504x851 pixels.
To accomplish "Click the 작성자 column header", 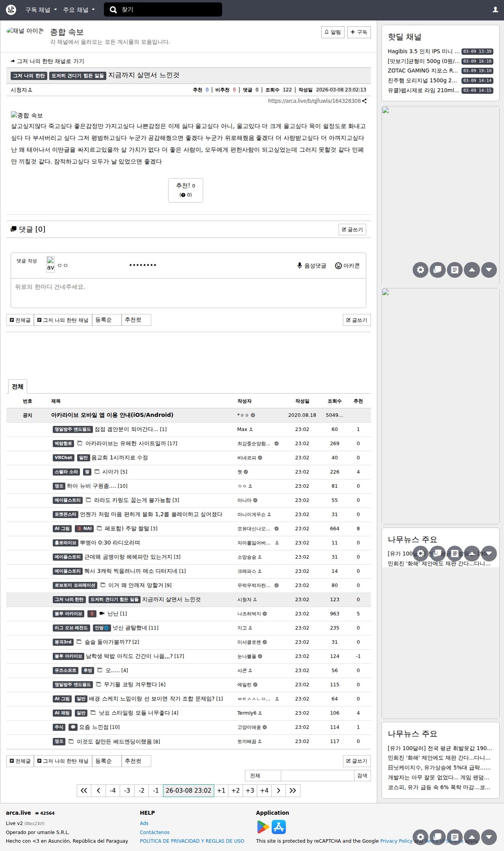I will [245, 401].
